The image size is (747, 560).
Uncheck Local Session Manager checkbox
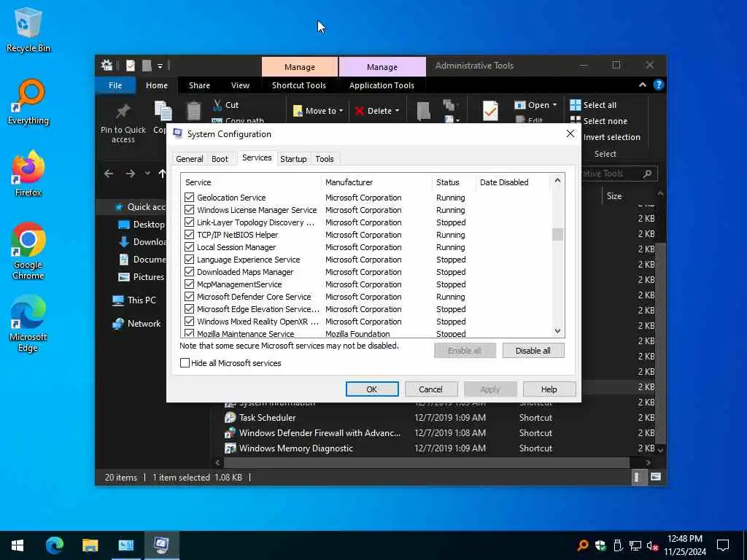[189, 246]
